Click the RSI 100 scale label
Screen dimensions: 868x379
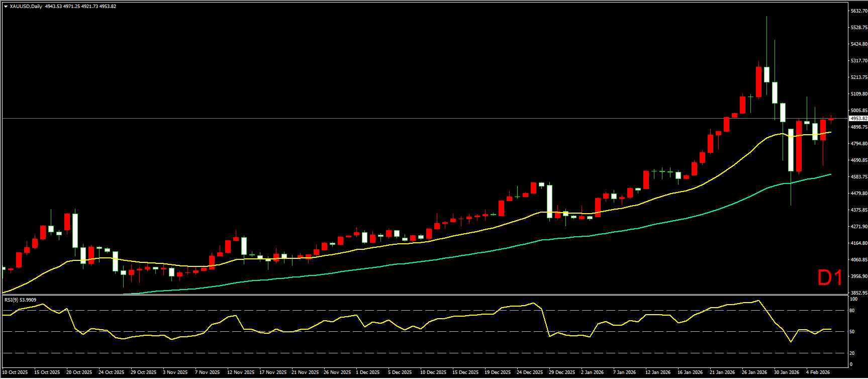pos(853,299)
